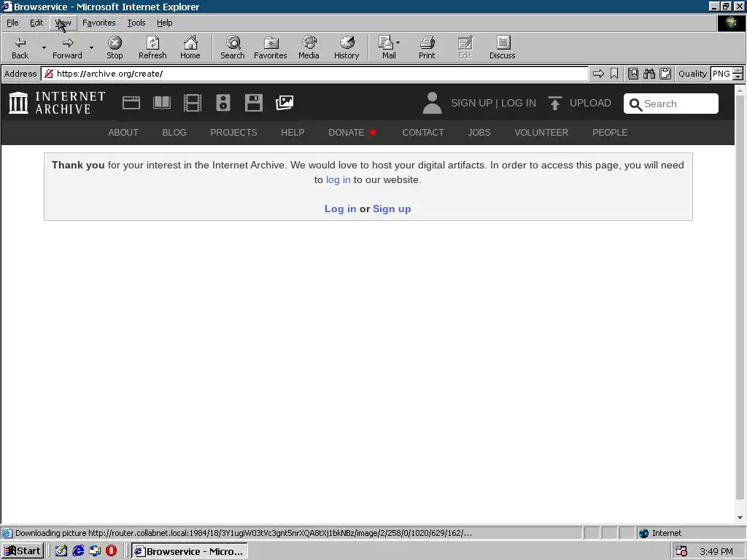Image resolution: width=747 pixels, height=560 pixels.
Task: Open the Media bar
Action: pyautogui.click(x=309, y=47)
